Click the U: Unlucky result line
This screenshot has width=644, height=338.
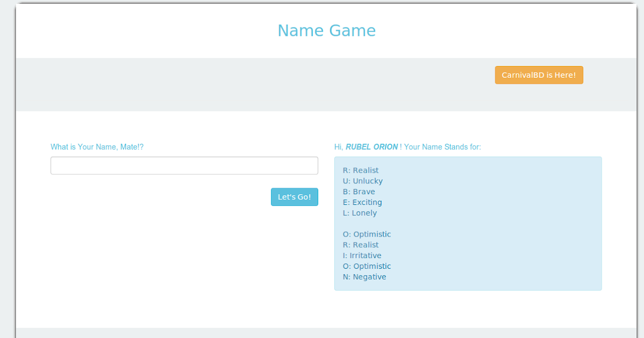pos(363,181)
